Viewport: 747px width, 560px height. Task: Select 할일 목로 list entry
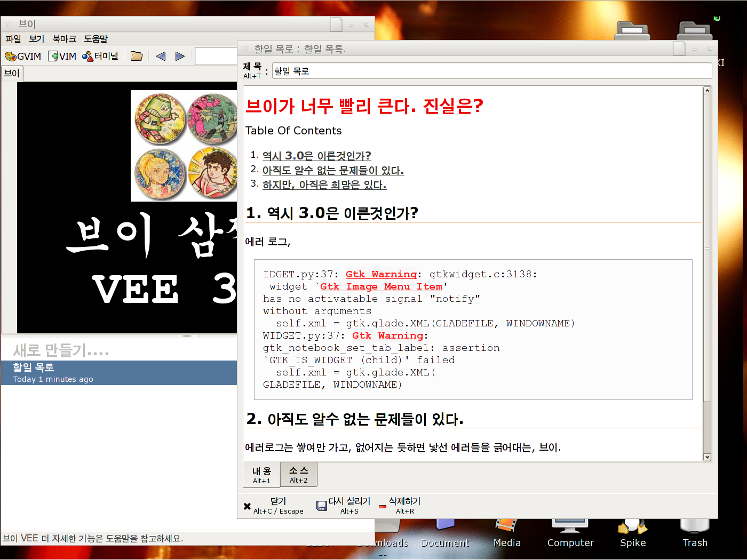click(118, 372)
